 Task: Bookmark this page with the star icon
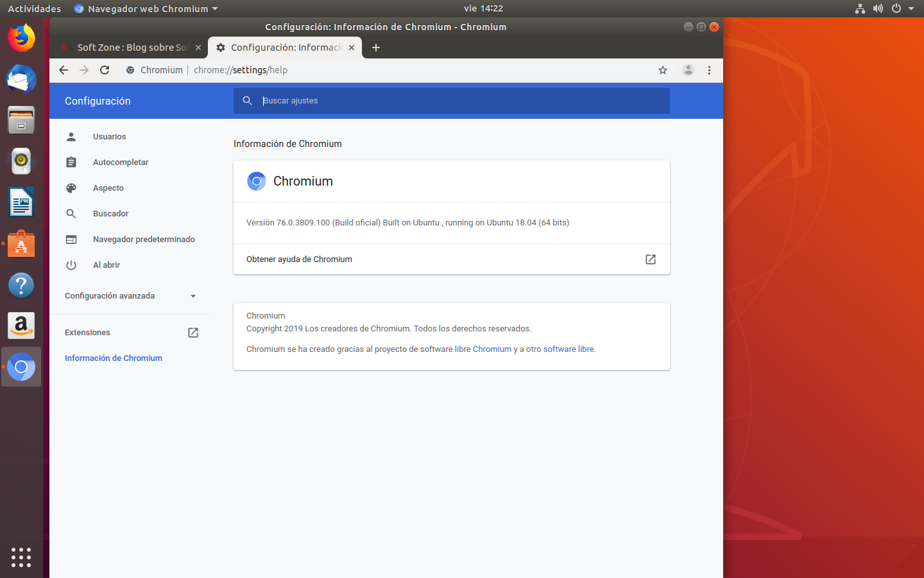663,70
